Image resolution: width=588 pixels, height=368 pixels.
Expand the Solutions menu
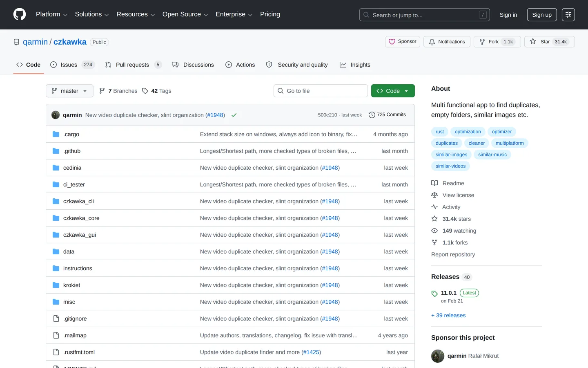(91, 14)
